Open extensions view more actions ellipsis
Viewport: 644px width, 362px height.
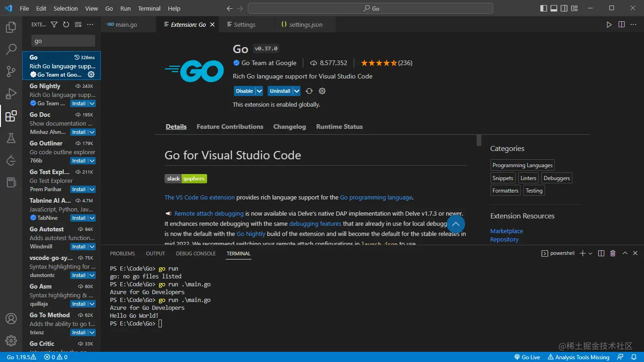90,24
